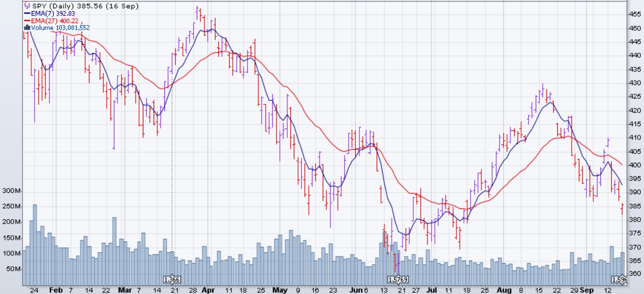The image size is (644, 294).
Task: Select the SPY (Daily) 385.56 title text
Action: (x=85, y=6)
